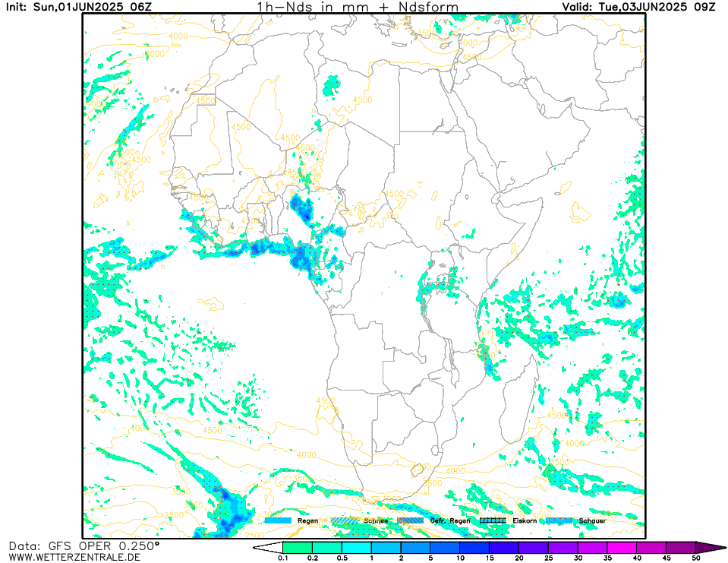Click the '20' colorbar tick label
Screen dimensions: 728x563
(519, 558)
